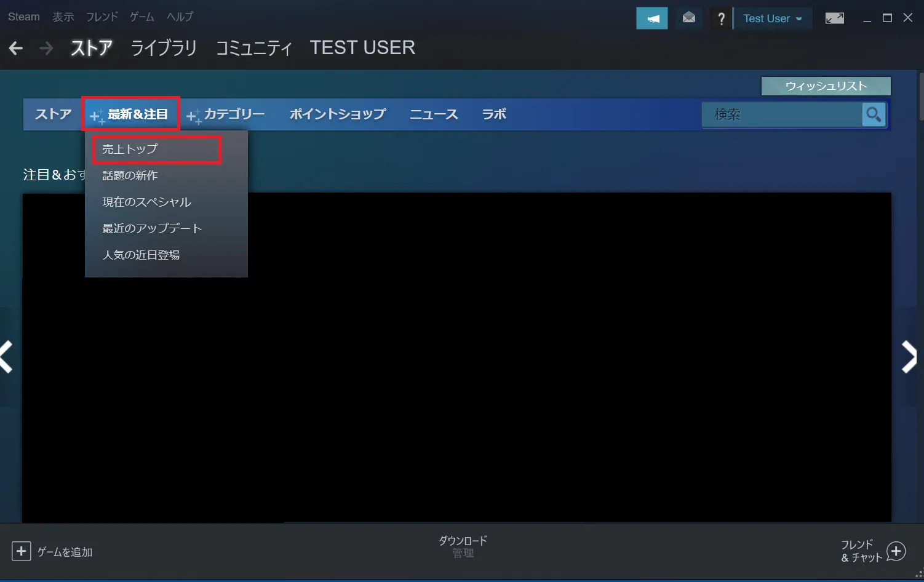Image resolution: width=924 pixels, height=582 pixels.
Task: Show next featured item arrow
Action: click(909, 357)
